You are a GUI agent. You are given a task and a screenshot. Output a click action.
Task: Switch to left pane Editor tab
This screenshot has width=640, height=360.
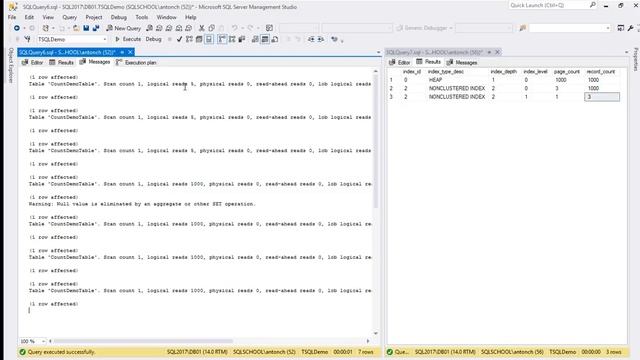32,62
